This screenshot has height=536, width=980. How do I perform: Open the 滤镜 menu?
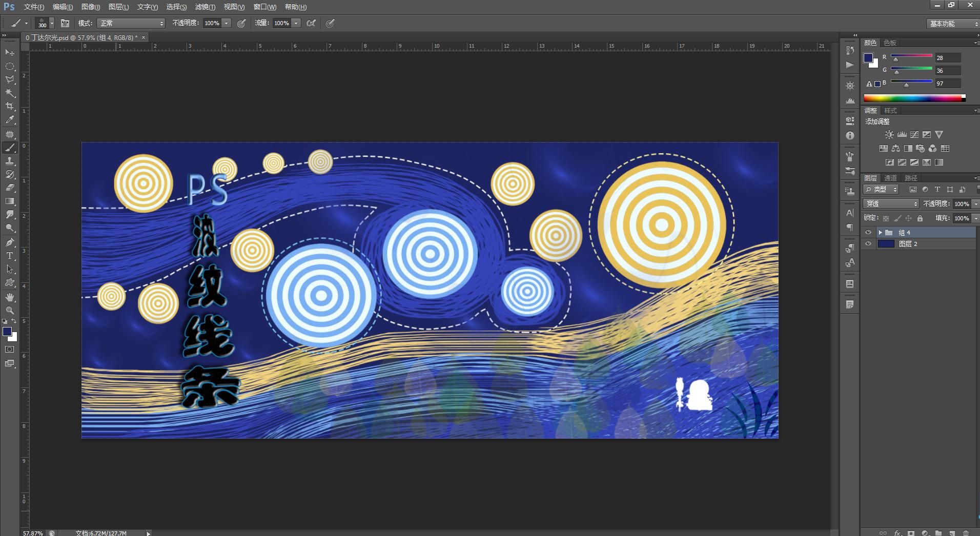click(x=205, y=7)
